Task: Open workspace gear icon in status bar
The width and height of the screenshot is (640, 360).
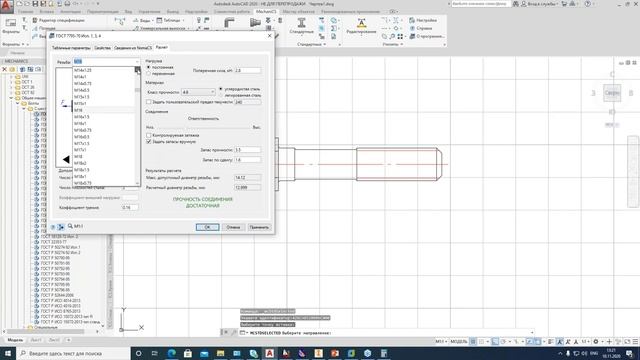Action: [x=596, y=342]
